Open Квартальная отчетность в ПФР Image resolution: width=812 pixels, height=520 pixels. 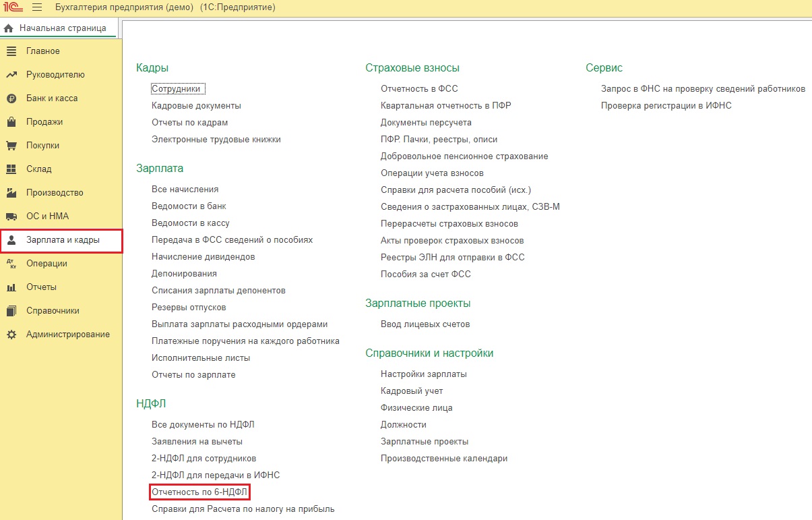click(446, 106)
